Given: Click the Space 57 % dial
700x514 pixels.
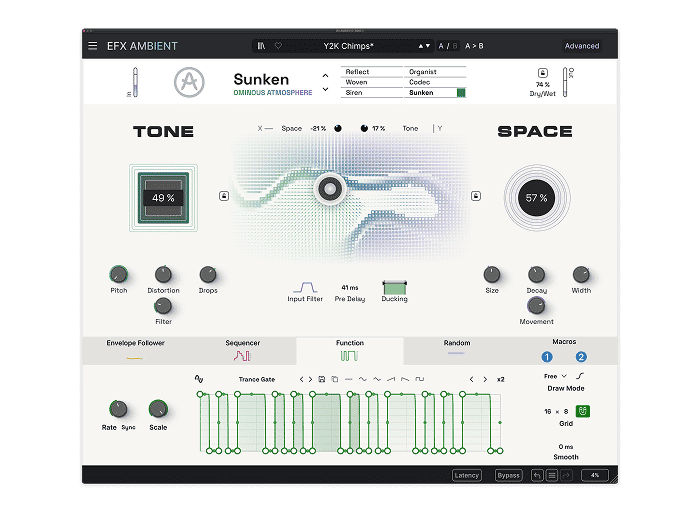Looking at the screenshot, I should point(537,198).
